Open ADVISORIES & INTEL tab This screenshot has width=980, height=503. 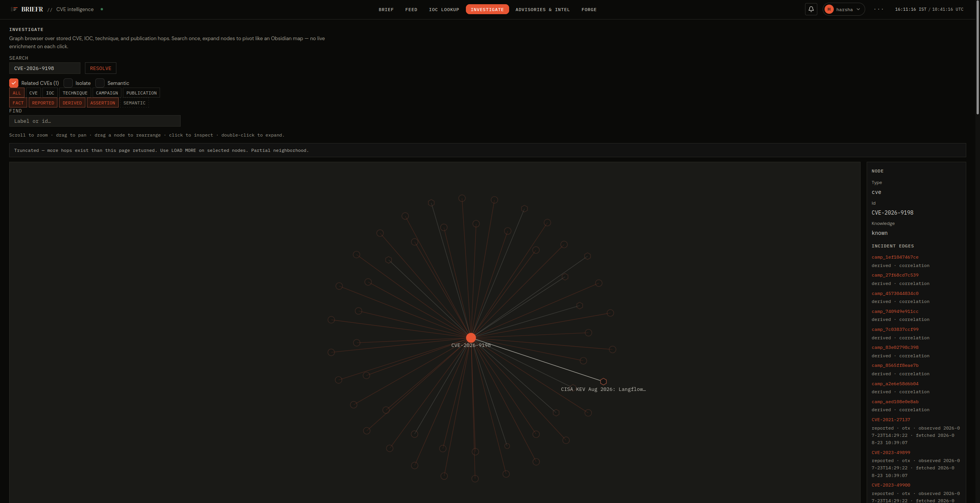542,10
